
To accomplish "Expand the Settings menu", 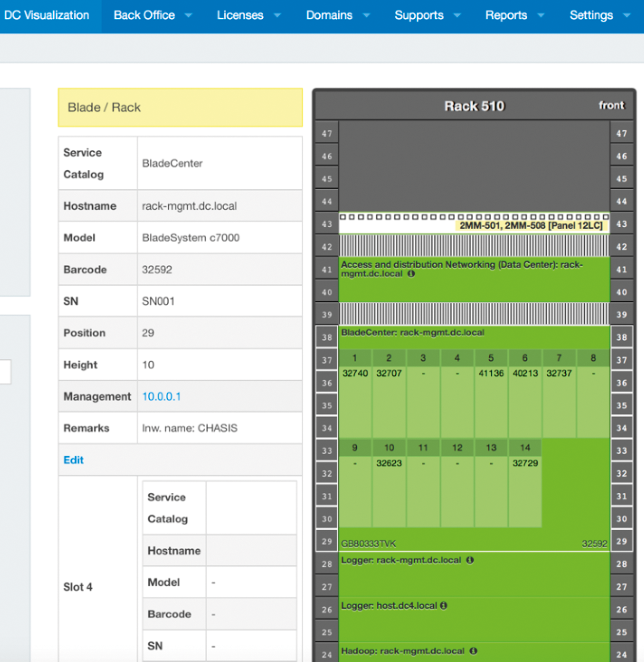I will pos(591,15).
